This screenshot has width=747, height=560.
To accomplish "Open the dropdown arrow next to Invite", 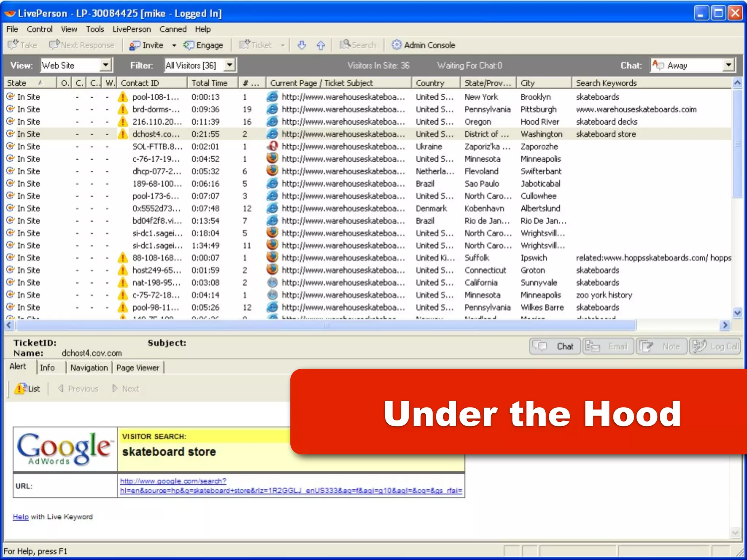I will click(174, 46).
